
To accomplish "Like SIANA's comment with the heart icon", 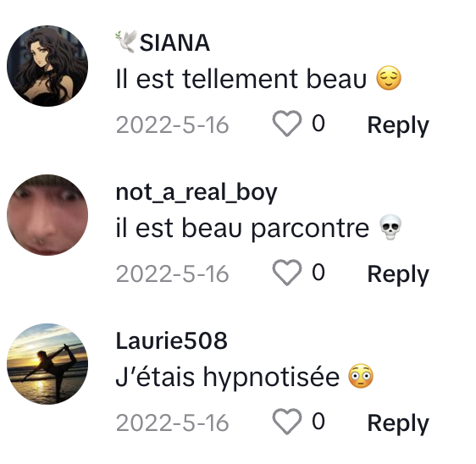I will (287, 124).
